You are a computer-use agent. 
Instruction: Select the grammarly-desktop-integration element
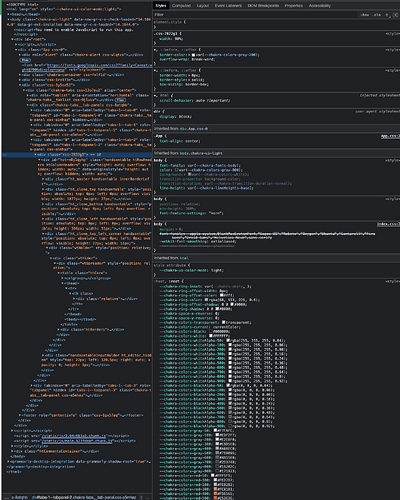click(x=79, y=462)
